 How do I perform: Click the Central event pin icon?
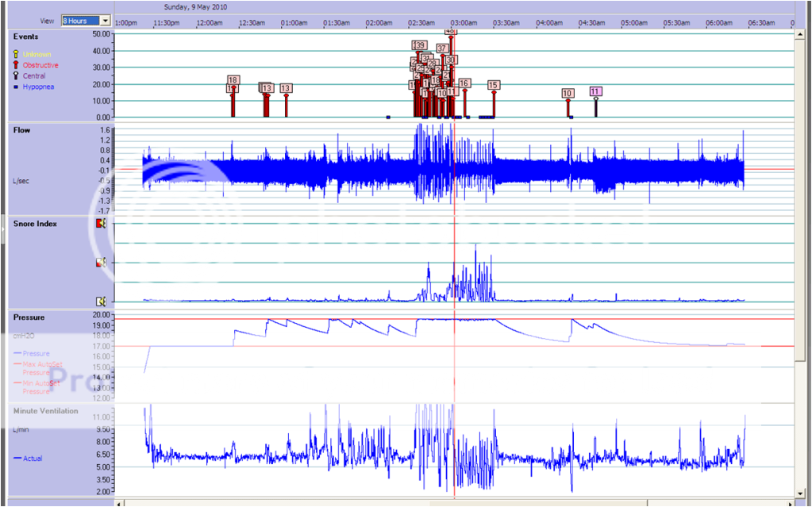(16, 75)
